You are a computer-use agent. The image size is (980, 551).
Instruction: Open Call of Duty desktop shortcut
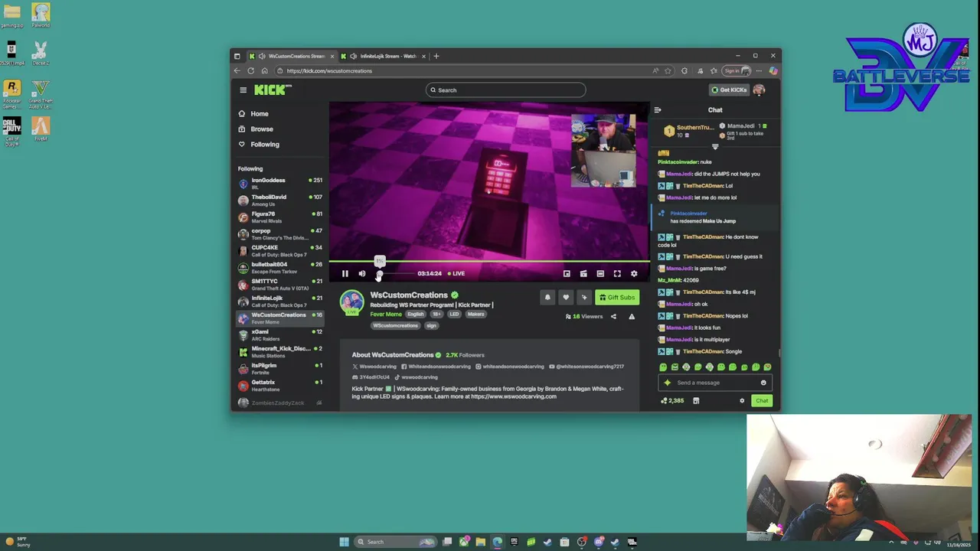[11, 132]
